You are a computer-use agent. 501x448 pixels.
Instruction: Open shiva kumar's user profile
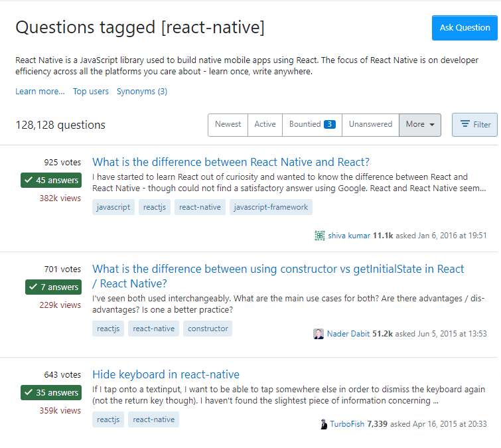(x=349, y=236)
